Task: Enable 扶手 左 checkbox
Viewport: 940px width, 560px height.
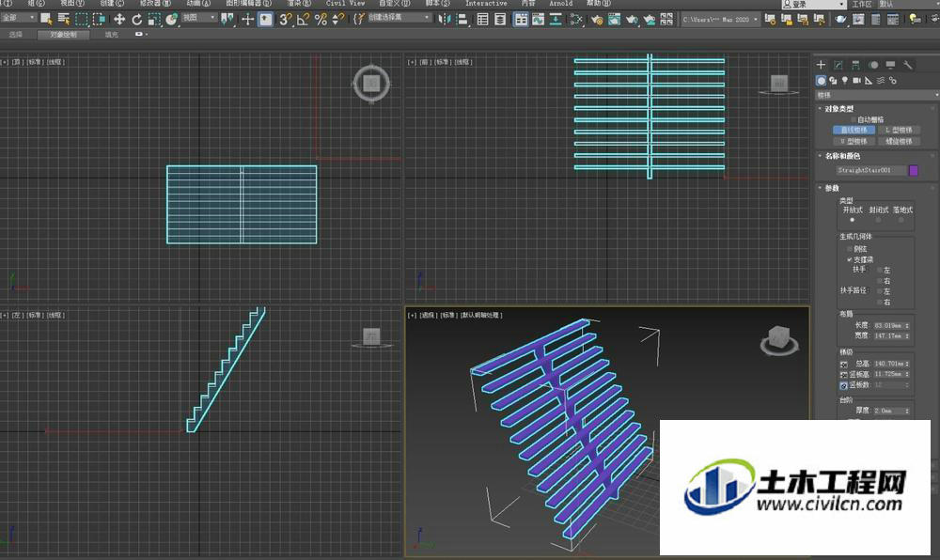Action: click(x=880, y=270)
